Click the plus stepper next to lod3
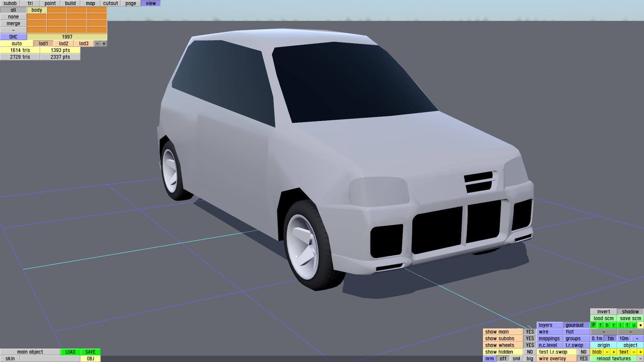Viewport: 644px width, 362px height. pos(104,44)
